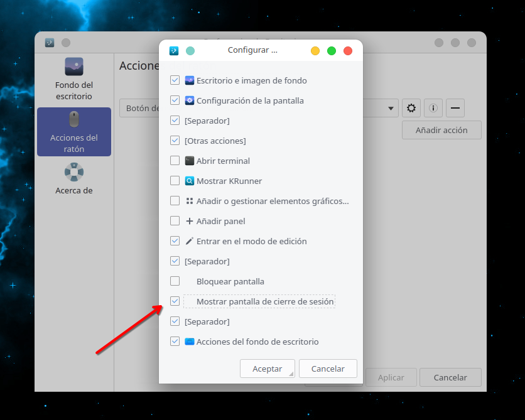Click the Mostrar KRunner search icon
The width and height of the screenshot is (525, 420).
tap(190, 181)
